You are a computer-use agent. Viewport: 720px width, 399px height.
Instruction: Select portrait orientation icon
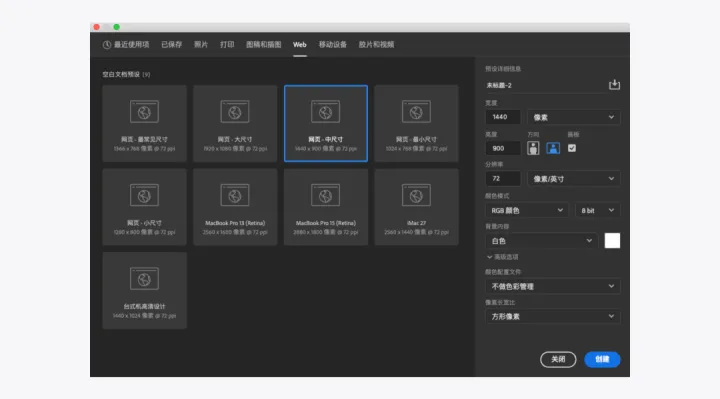pyautogui.click(x=533, y=148)
